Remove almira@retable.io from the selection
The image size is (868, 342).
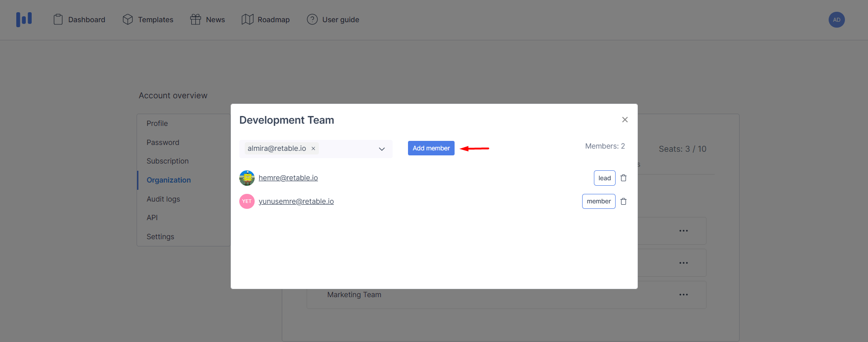[x=313, y=149]
